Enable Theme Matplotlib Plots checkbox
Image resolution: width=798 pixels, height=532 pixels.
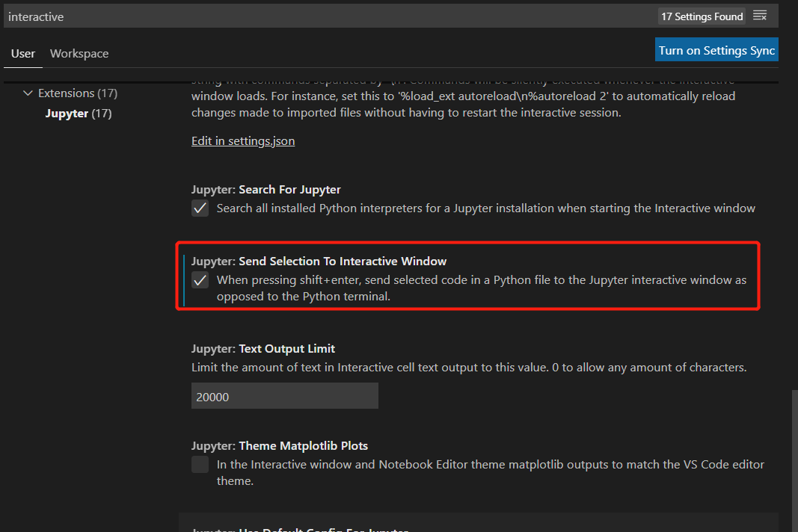200,464
